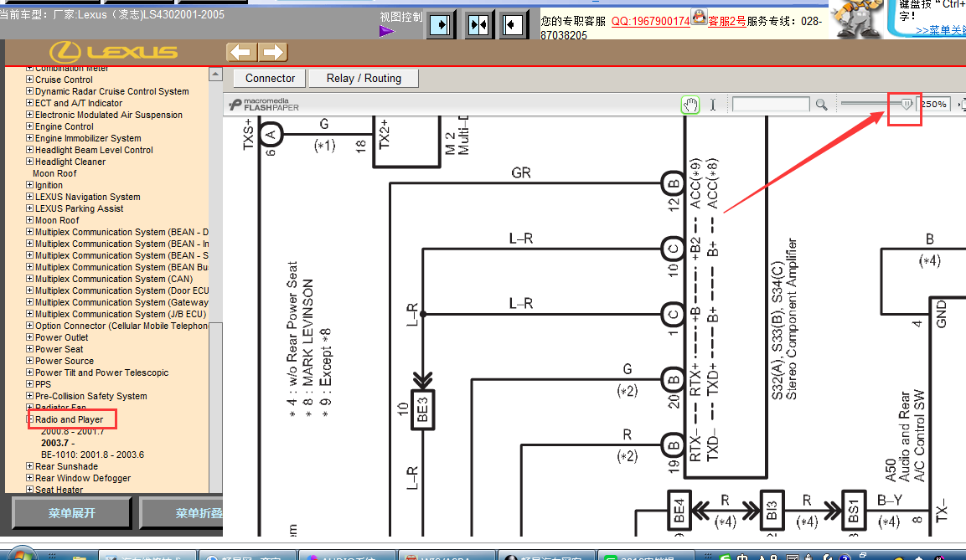
Task: Expand the Ignition node
Action: (29, 185)
